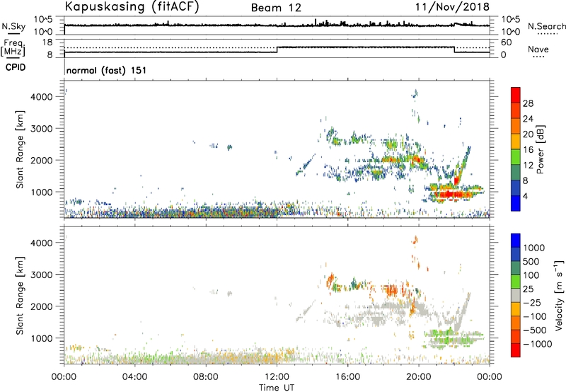Image resolution: width=566 pixels, height=392 pixels.
Task: Click the 'Power [dB]' colorbar label
Action: click(540, 149)
